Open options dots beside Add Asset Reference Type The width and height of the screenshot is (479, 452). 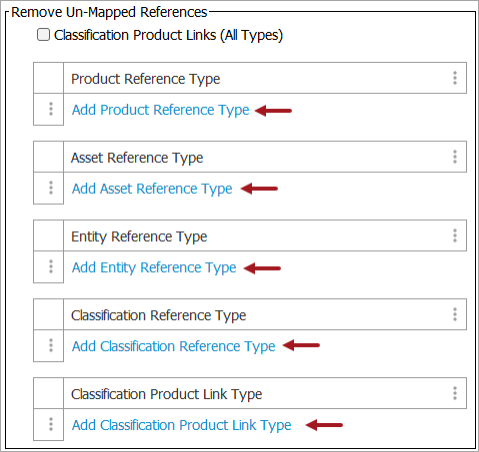(x=51, y=188)
